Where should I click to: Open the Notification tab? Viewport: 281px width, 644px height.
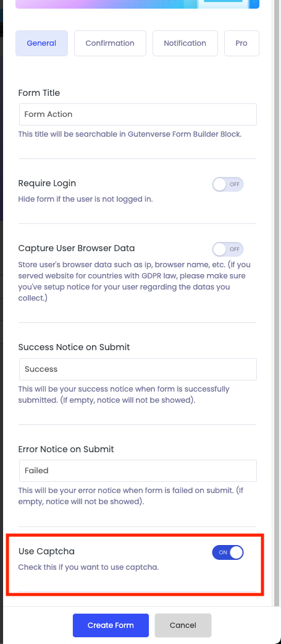coord(185,43)
